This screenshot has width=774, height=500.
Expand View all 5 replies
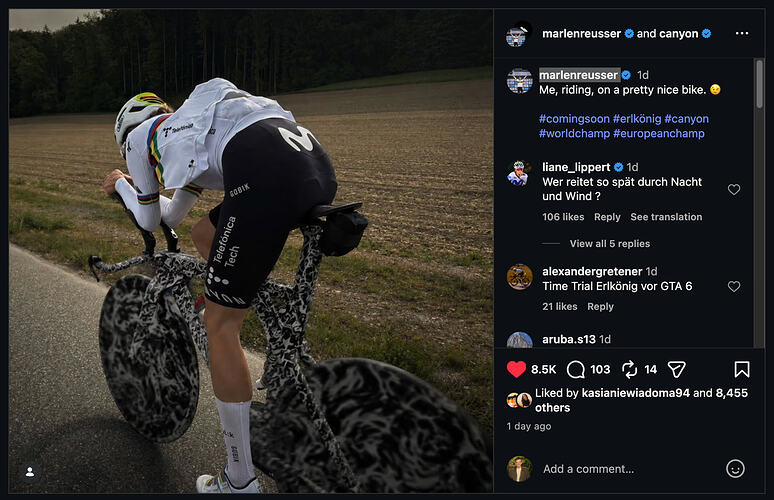pos(610,243)
